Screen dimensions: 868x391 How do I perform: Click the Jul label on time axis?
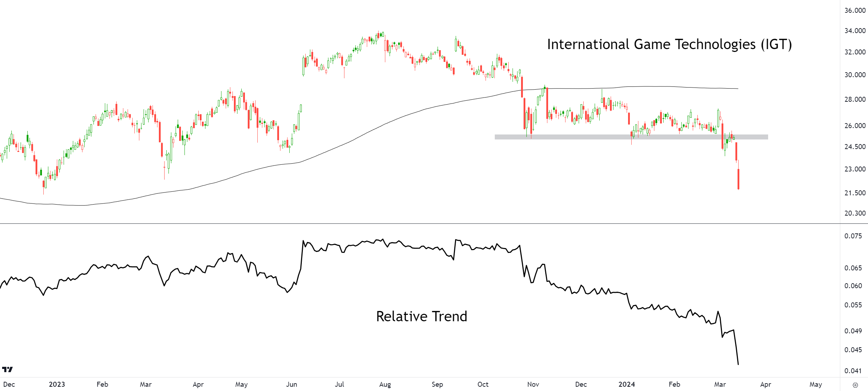(x=339, y=384)
